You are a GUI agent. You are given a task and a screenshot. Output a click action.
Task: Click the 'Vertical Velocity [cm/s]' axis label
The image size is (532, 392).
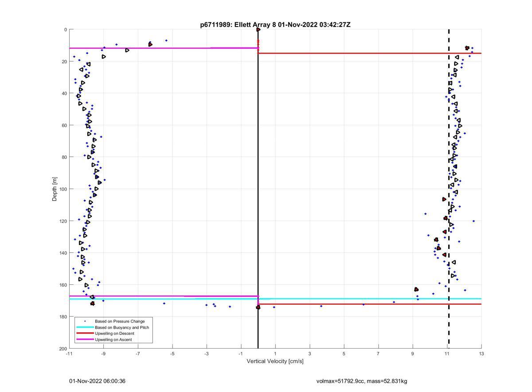pos(275,361)
